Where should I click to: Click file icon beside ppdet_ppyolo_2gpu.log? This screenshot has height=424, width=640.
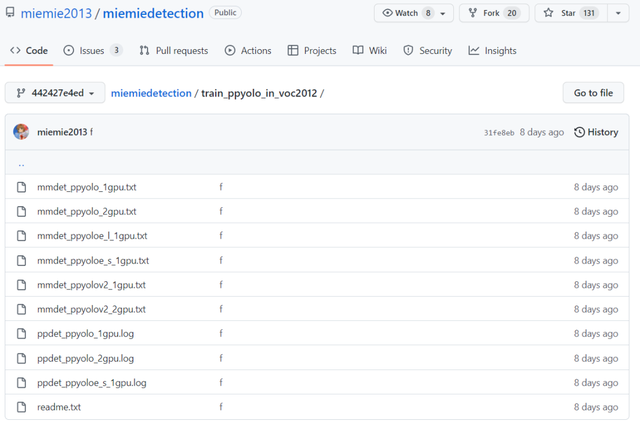point(22,358)
